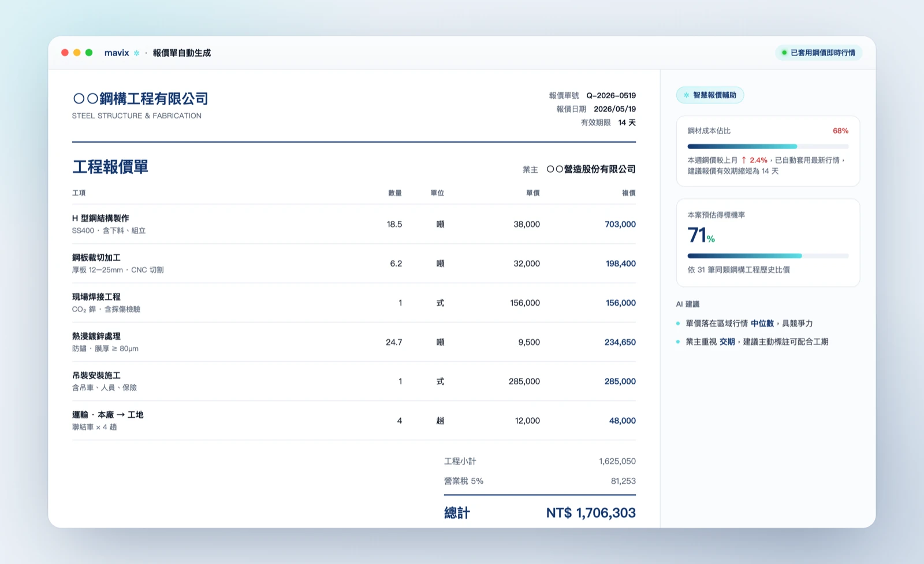This screenshot has width=924, height=564.
Task: Click the 工程報價單 heading
Action: tap(110, 167)
